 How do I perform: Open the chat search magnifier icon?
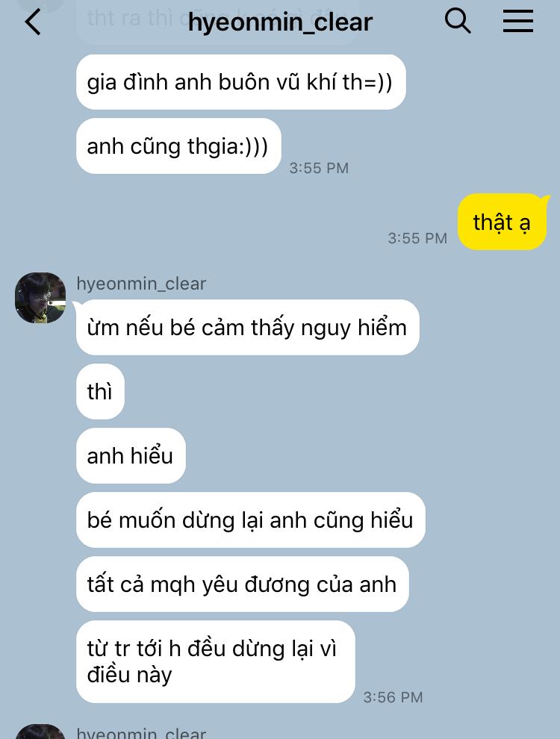[x=457, y=21]
